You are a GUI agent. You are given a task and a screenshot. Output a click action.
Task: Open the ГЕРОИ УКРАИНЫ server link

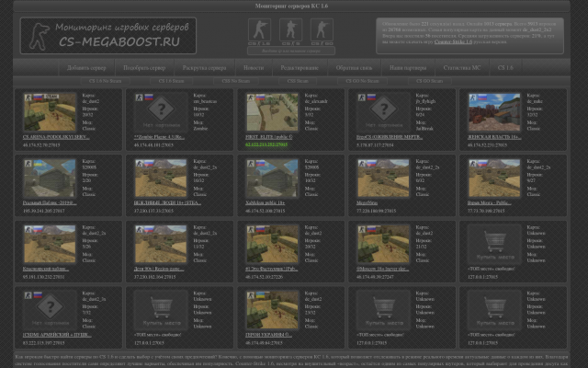(x=268, y=335)
